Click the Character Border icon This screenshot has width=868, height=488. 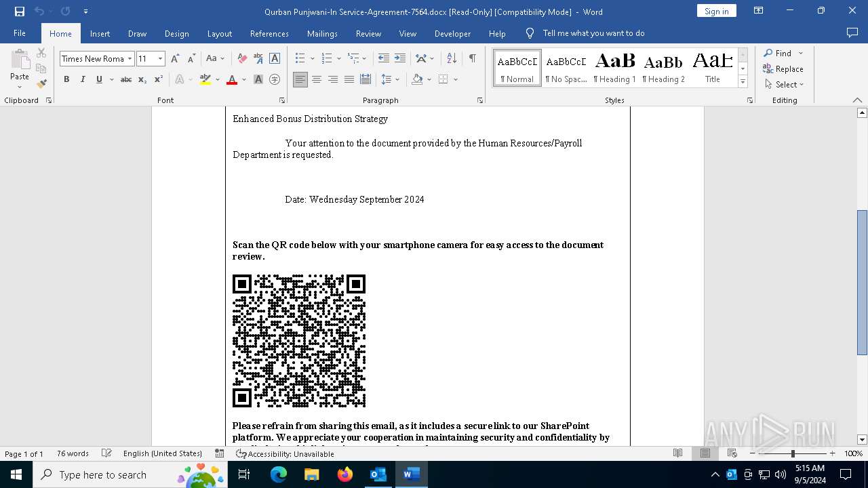pyautogui.click(x=275, y=59)
